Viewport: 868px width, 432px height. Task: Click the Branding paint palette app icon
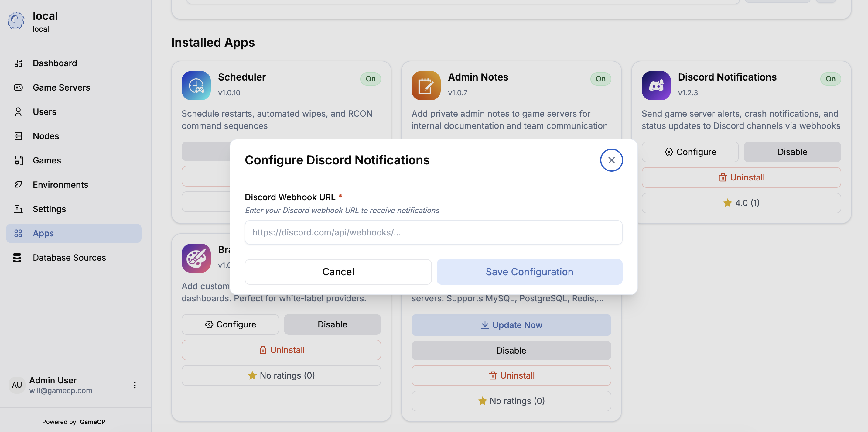[x=196, y=258]
